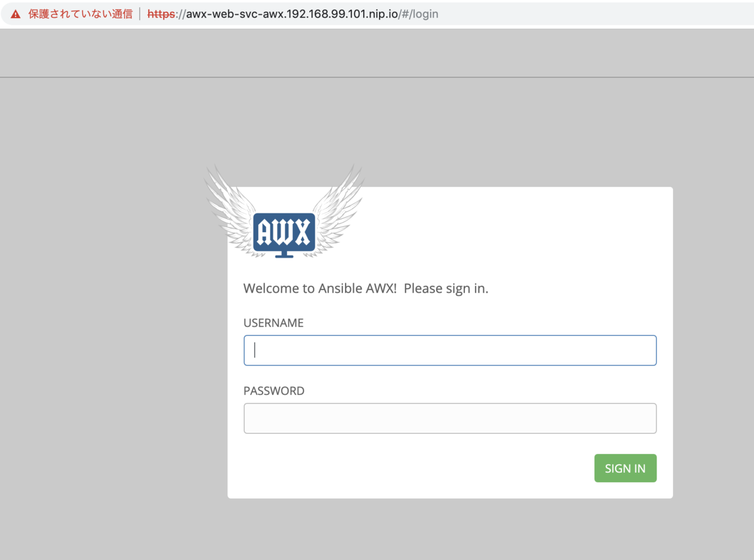Focus the PASSWORD input field
The width and height of the screenshot is (754, 560).
(450, 418)
